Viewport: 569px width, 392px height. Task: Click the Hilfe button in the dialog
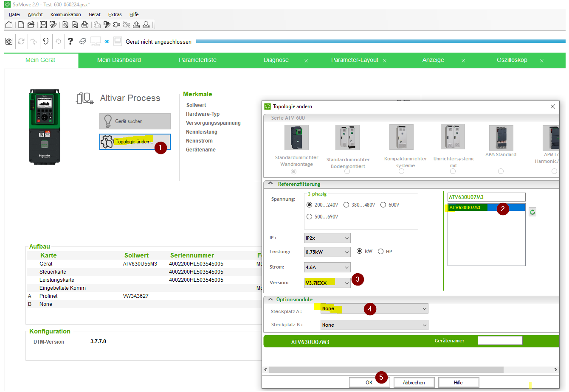coord(459,382)
